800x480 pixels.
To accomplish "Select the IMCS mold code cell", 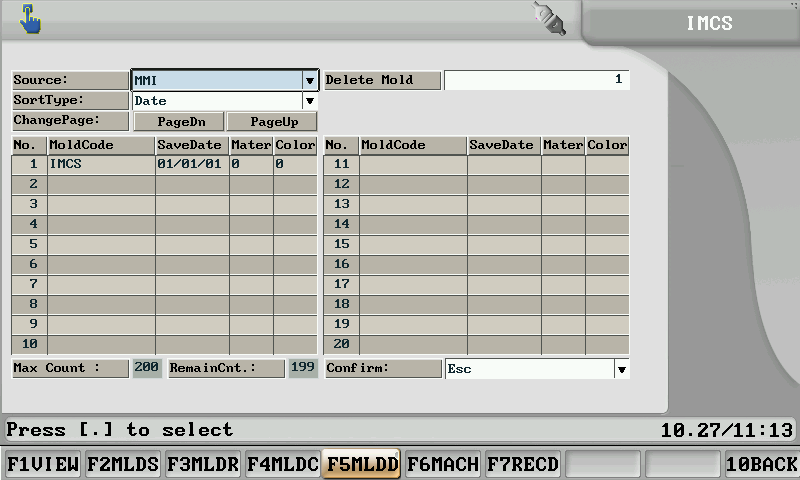I will [102, 164].
